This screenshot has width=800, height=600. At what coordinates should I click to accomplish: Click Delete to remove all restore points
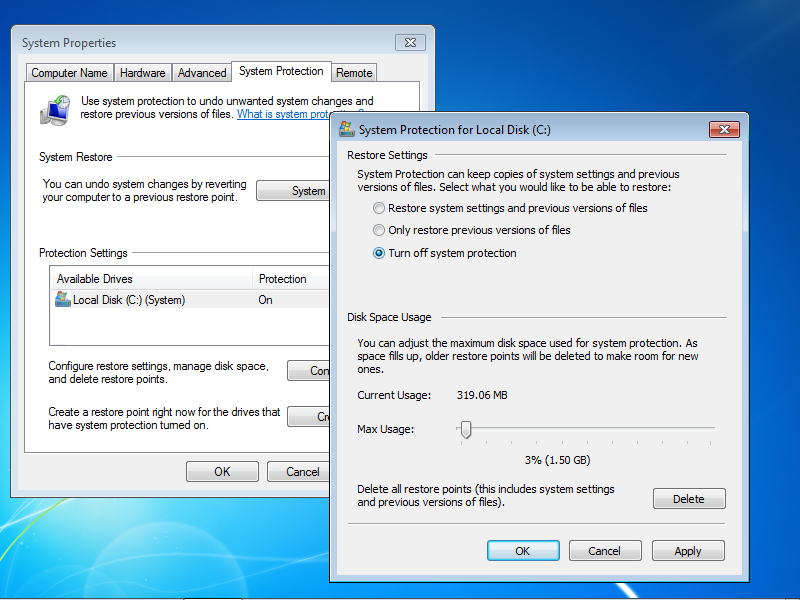coord(689,498)
